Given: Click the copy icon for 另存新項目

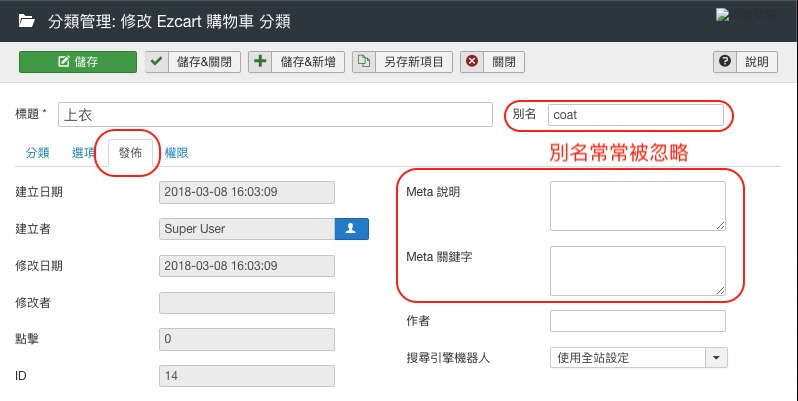Looking at the screenshot, I should (365, 62).
